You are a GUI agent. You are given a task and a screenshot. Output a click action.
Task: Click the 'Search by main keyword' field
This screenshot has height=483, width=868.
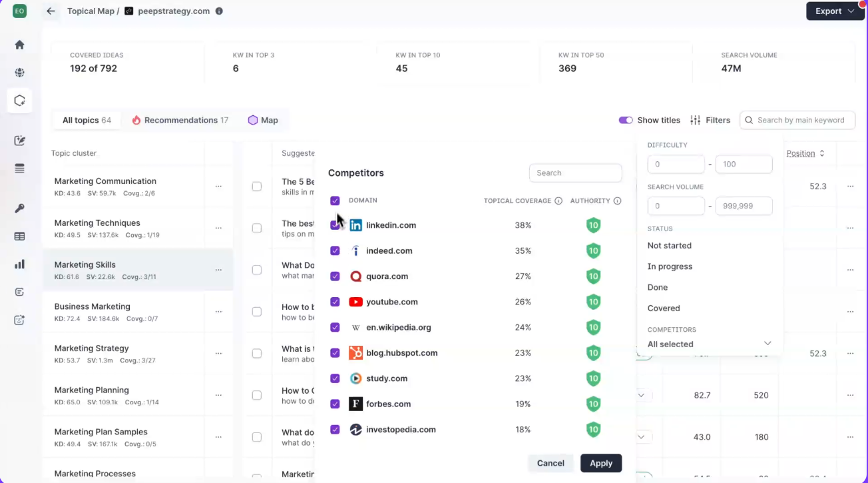(797, 120)
